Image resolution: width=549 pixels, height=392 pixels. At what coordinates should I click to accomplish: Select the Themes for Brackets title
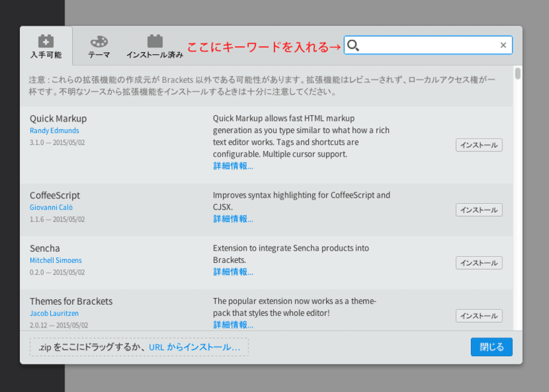71,301
